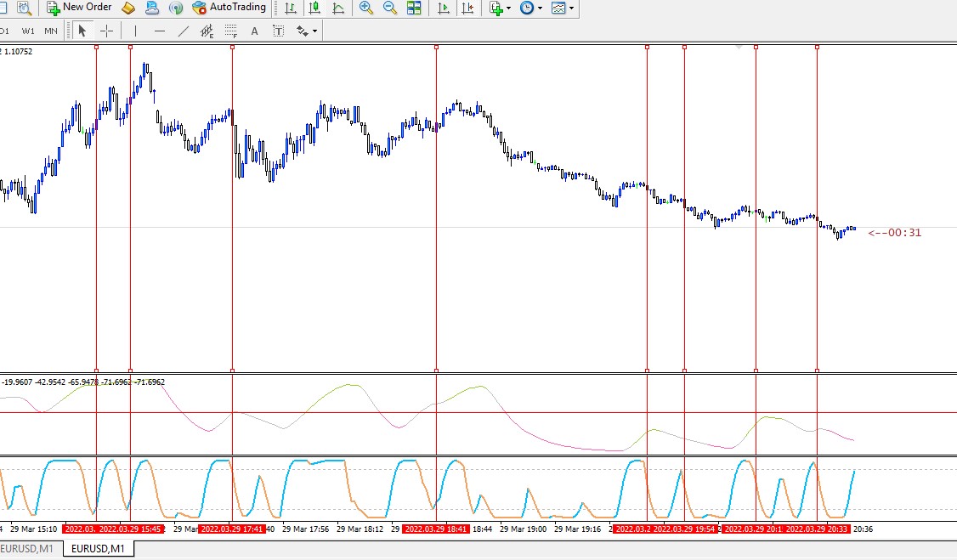The height and width of the screenshot is (560, 957).
Task: Select the trendline drawing tool
Action: tap(183, 31)
